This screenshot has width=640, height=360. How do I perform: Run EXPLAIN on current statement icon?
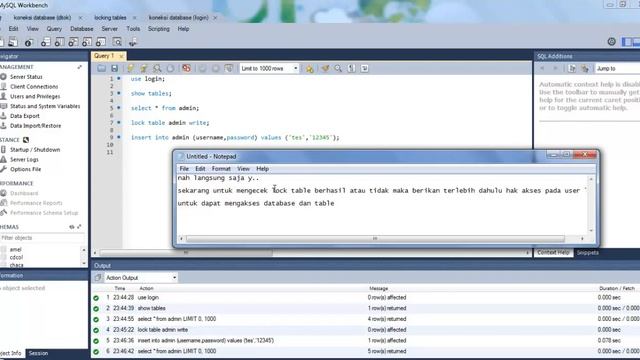tap(157, 68)
